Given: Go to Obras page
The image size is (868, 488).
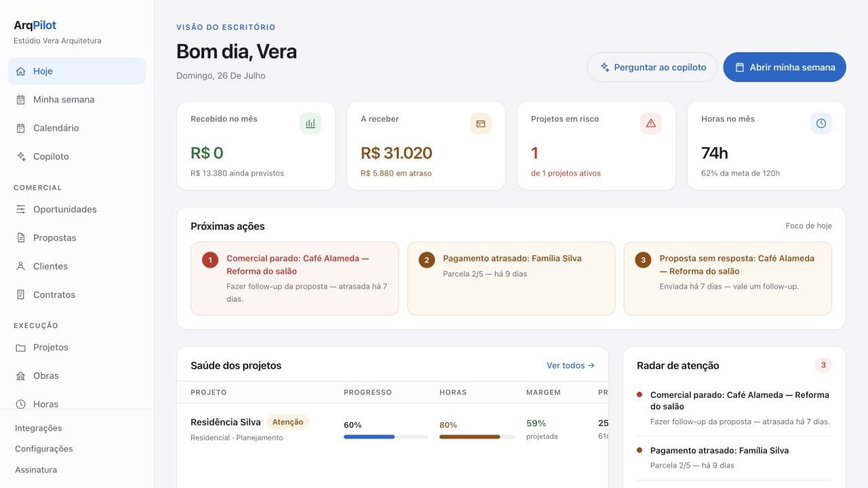Looking at the screenshot, I should (x=77, y=376).
